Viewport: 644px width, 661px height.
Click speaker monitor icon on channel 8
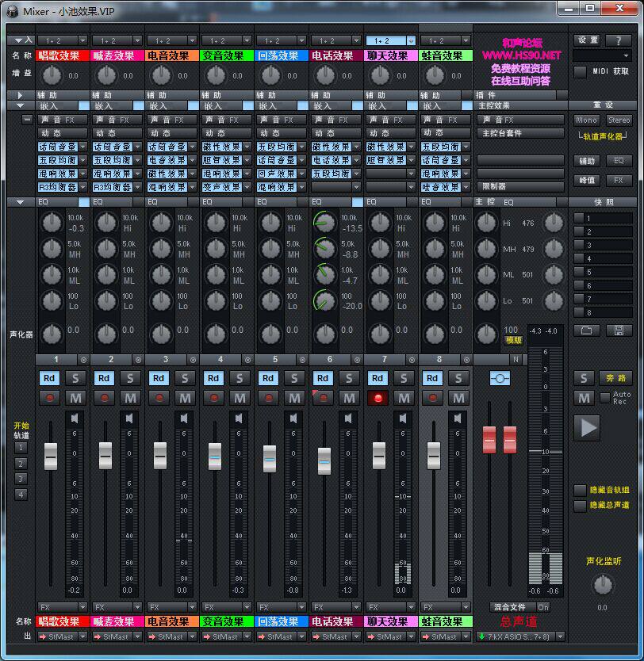[x=458, y=418]
